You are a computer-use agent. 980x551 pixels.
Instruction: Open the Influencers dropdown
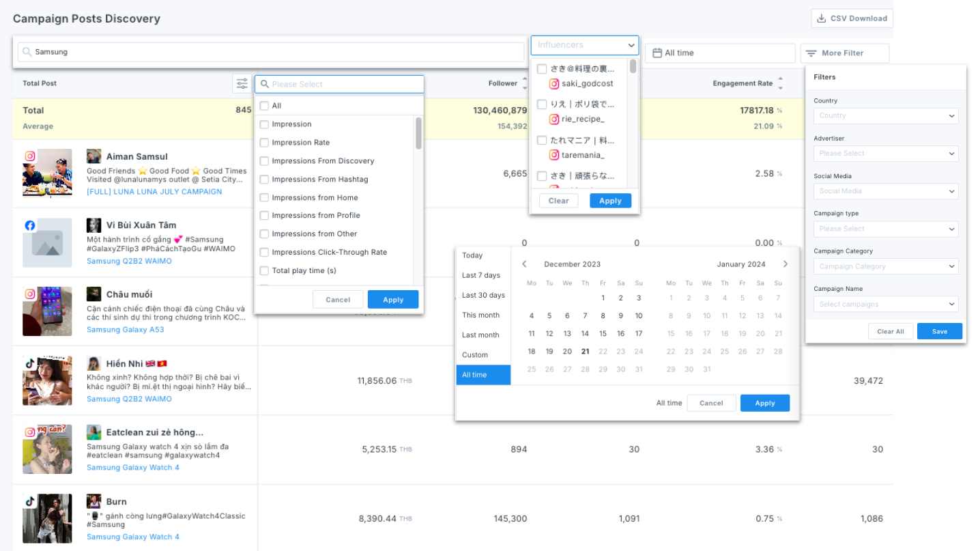click(x=584, y=46)
